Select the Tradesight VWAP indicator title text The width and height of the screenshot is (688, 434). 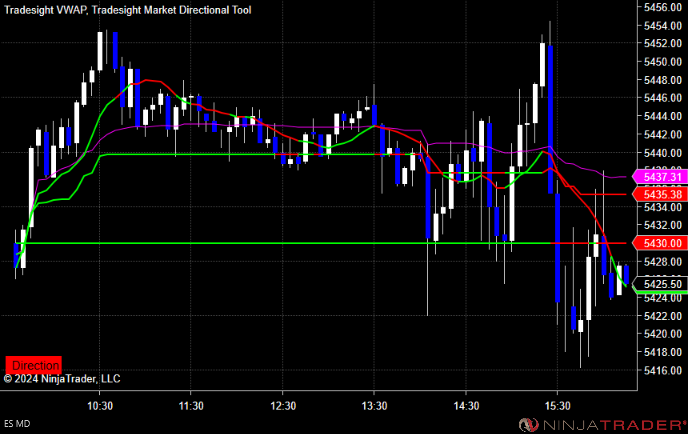click(46, 10)
